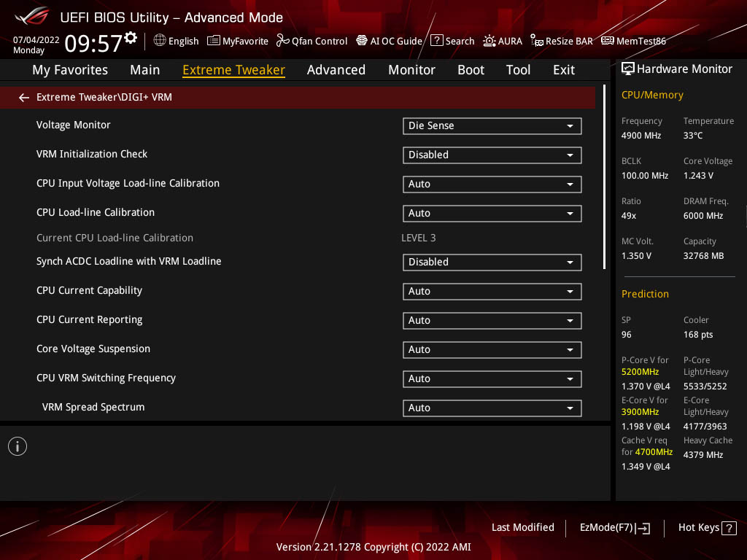The width and height of the screenshot is (747, 560).
Task: Click the 4900 MHz frequency value
Action: pyautogui.click(x=640, y=135)
